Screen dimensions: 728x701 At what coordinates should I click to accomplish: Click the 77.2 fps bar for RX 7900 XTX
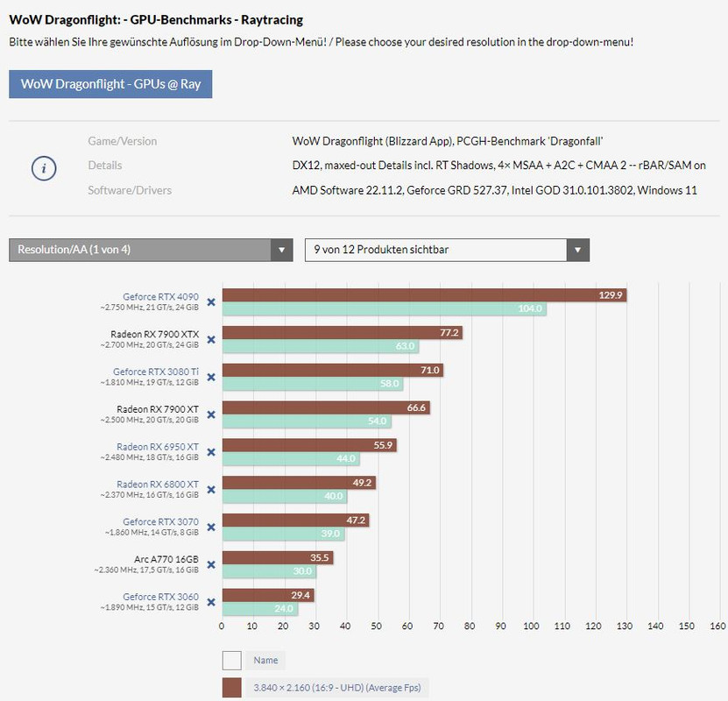tap(343, 332)
